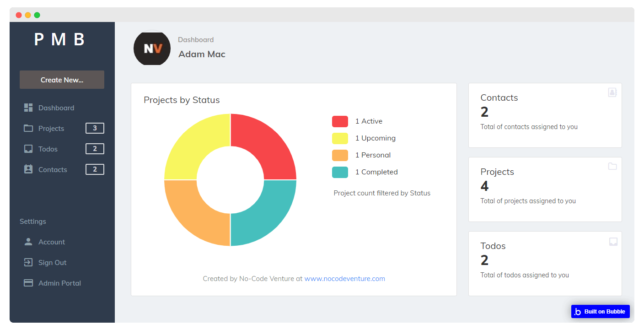Image resolution: width=644 pixels, height=330 pixels.
Task: Click the Todos icon in the sidebar
Action: click(28, 149)
